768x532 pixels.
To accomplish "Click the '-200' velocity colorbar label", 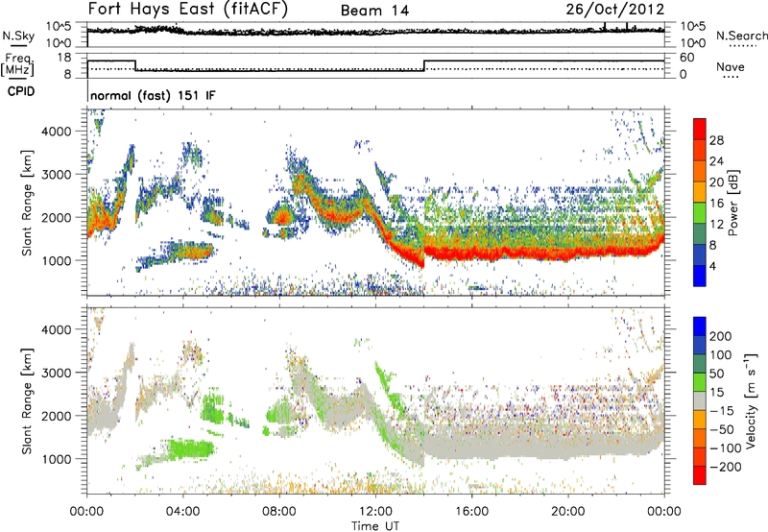I will 725,467.
